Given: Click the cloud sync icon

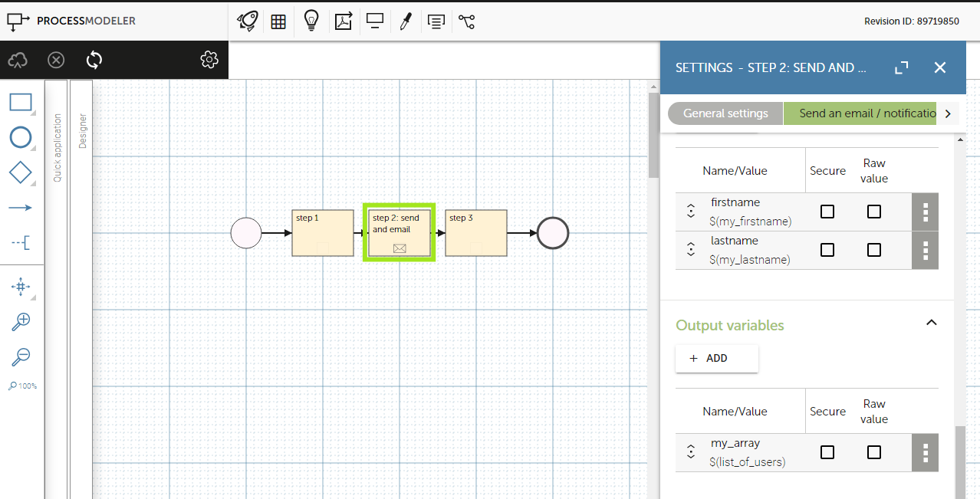Looking at the screenshot, I should coord(18,60).
